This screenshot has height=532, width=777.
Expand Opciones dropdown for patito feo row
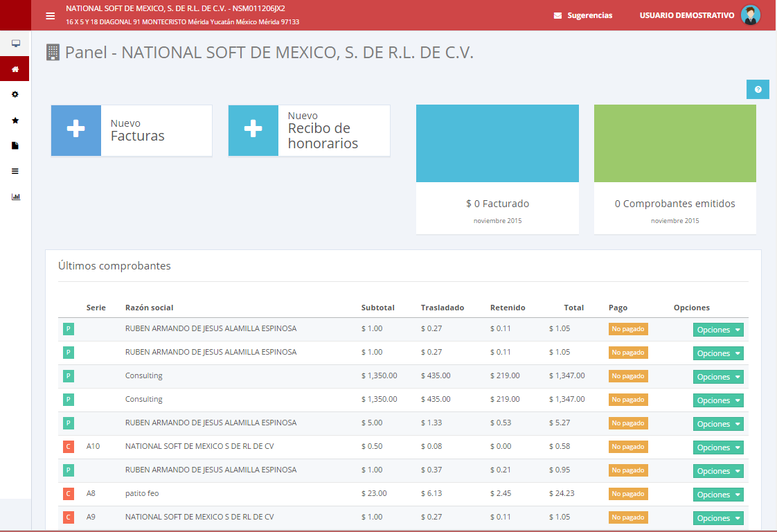point(718,495)
